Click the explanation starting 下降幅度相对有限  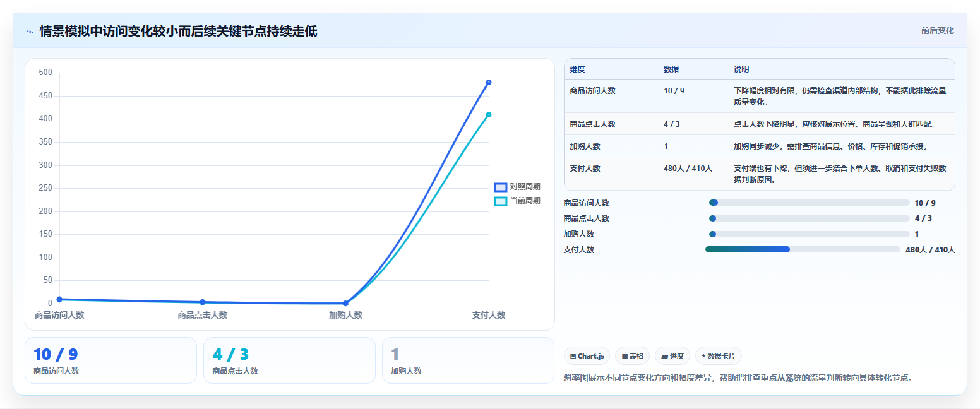(840, 96)
